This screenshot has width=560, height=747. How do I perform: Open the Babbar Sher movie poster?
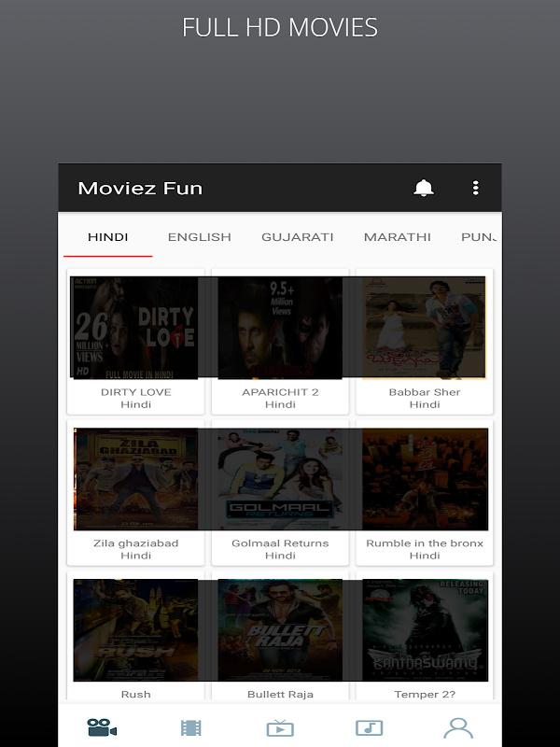[425, 328]
